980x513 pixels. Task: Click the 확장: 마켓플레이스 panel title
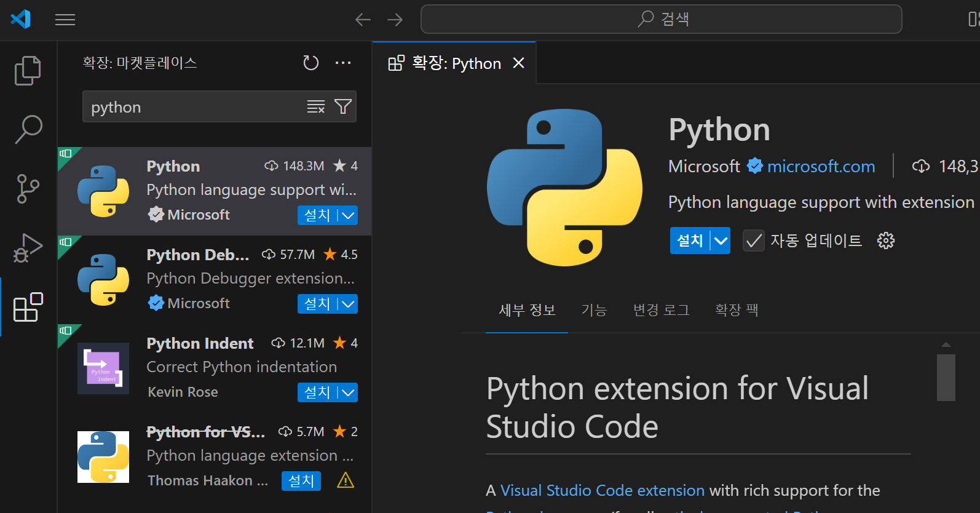[x=140, y=63]
